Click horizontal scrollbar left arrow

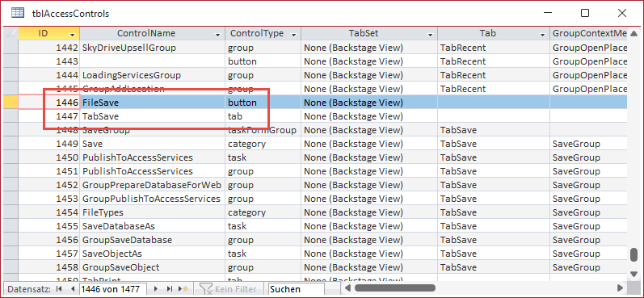click(348, 288)
